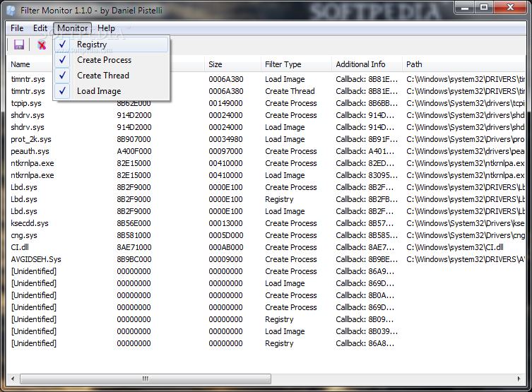Click the 8AE71000 address cell
Viewport: 532px width, 392px height.
(134, 247)
